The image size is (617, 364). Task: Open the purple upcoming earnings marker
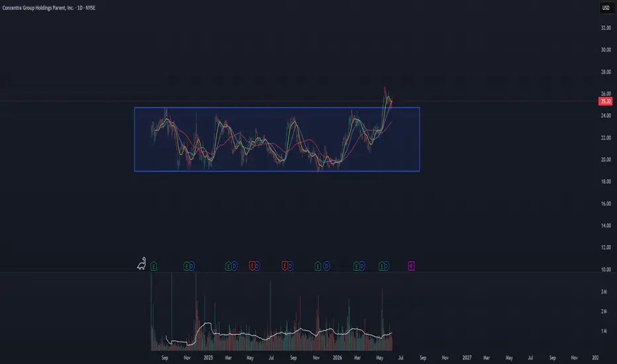click(x=411, y=267)
